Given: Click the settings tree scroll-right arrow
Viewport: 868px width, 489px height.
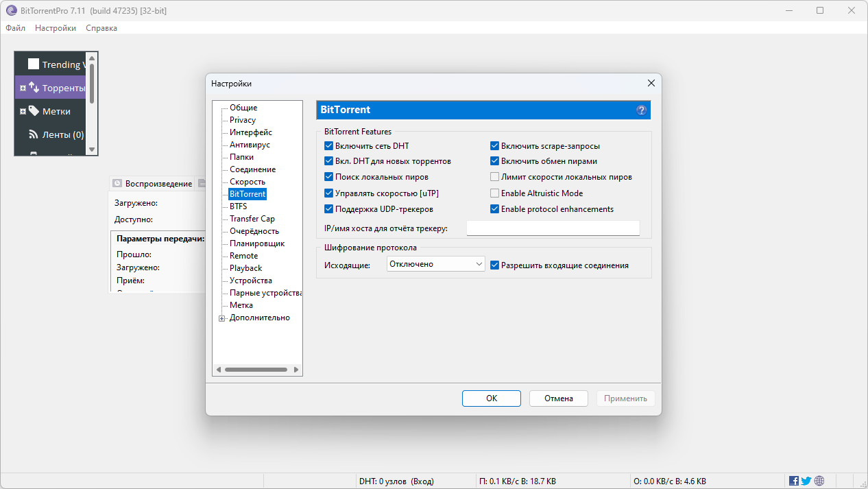Looking at the screenshot, I should coord(296,370).
